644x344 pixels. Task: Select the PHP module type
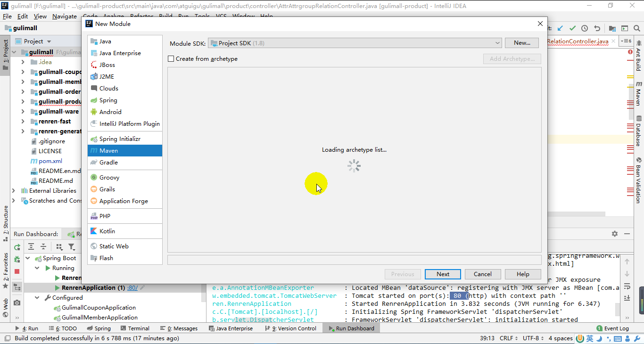coord(124,216)
